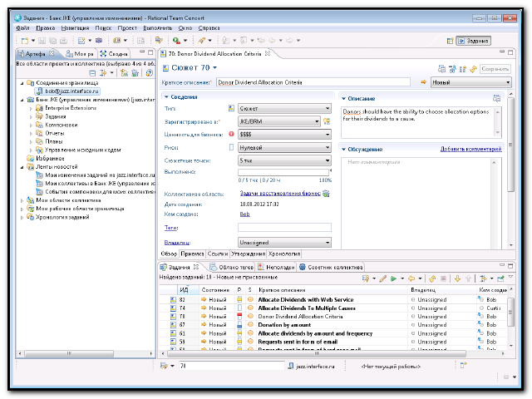Click the export icon in work items toolbar

[500, 278]
